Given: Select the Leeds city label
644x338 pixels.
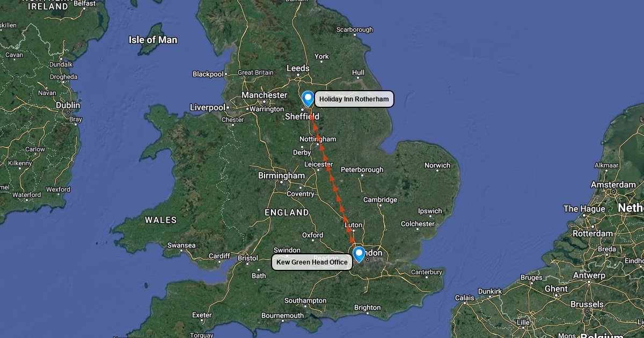Looking at the screenshot, I should click(298, 68).
